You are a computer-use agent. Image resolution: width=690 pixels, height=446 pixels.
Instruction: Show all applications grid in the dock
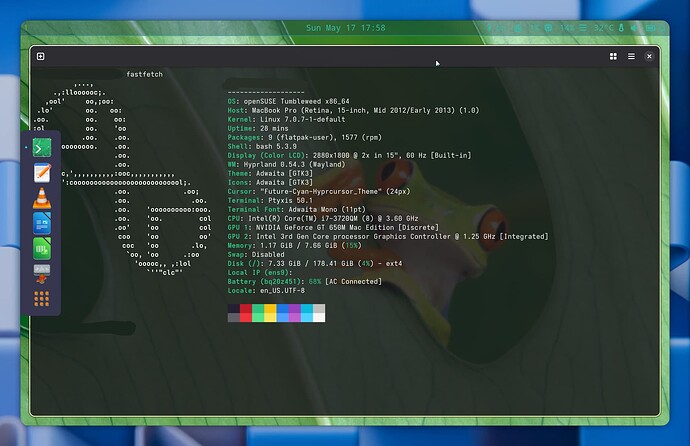42,299
